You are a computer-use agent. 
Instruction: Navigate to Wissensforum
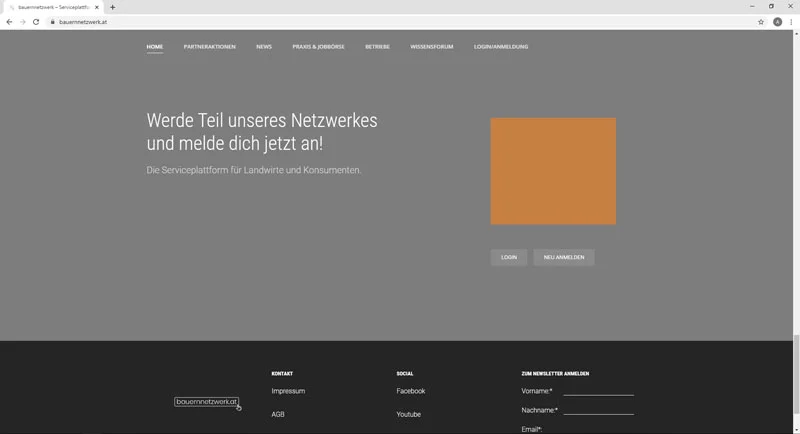(x=431, y=47)
